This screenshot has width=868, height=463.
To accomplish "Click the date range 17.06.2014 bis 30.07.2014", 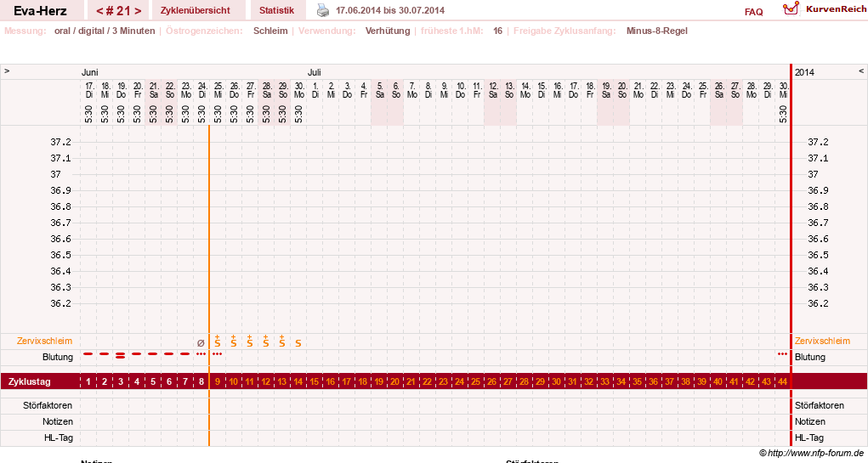I will [389, 10].
